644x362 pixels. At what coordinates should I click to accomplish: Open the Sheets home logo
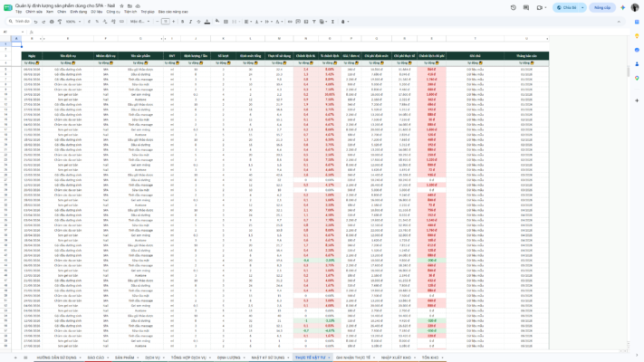8,8
